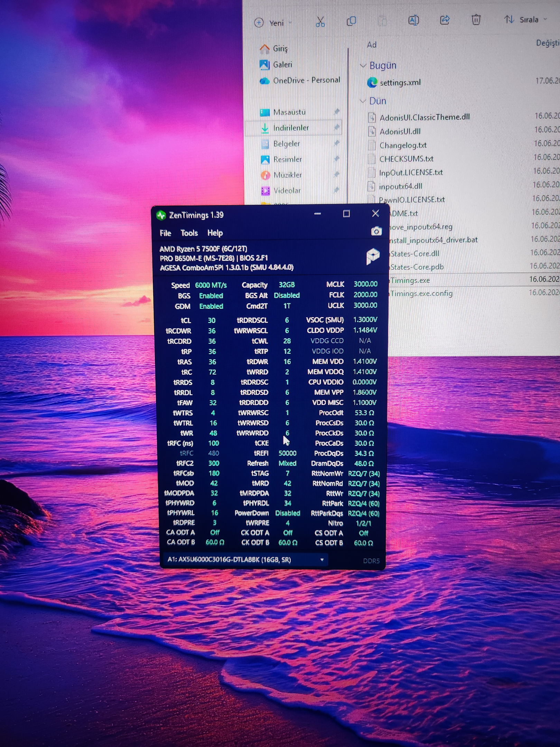Click the ProcOdt value 53.3 Ω
This screenshot has height=747, width=560.
pyautogui.click(x=364, y=413)
